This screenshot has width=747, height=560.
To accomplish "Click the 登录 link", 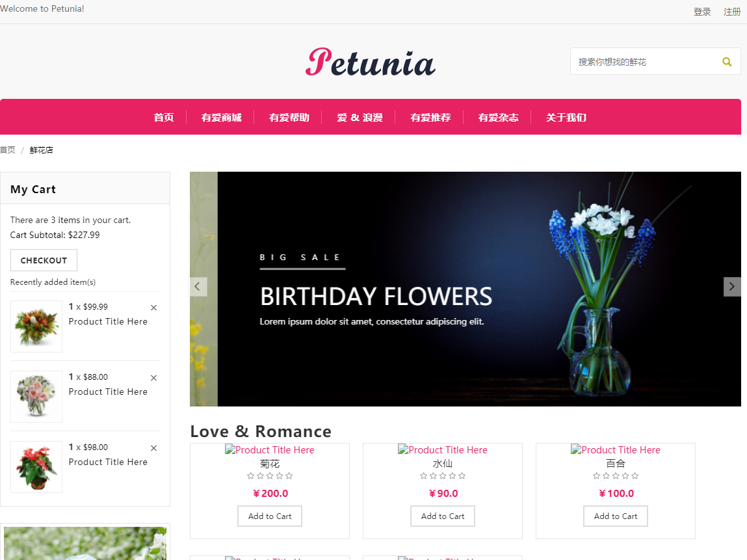I will point(702,12).
